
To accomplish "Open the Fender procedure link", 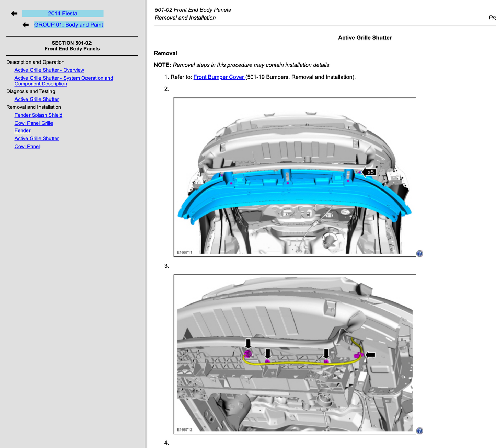I will click(22, 130).
